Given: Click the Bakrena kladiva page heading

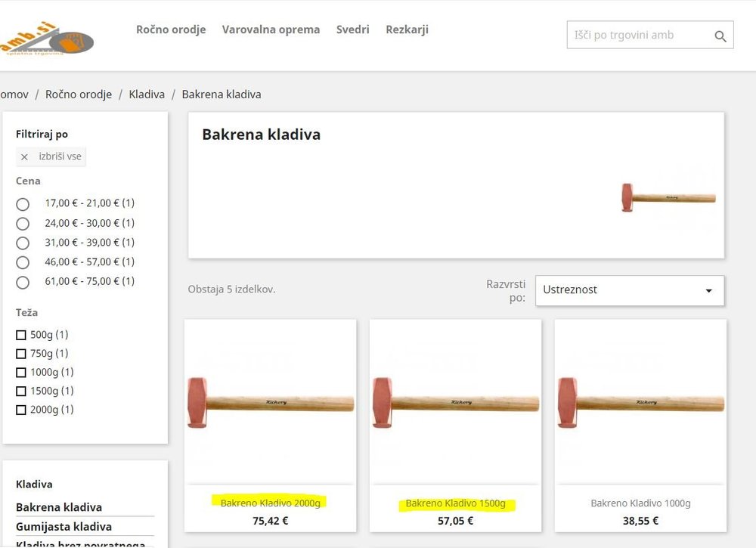Looking at the screenshot, I should (x=262, y=135).
